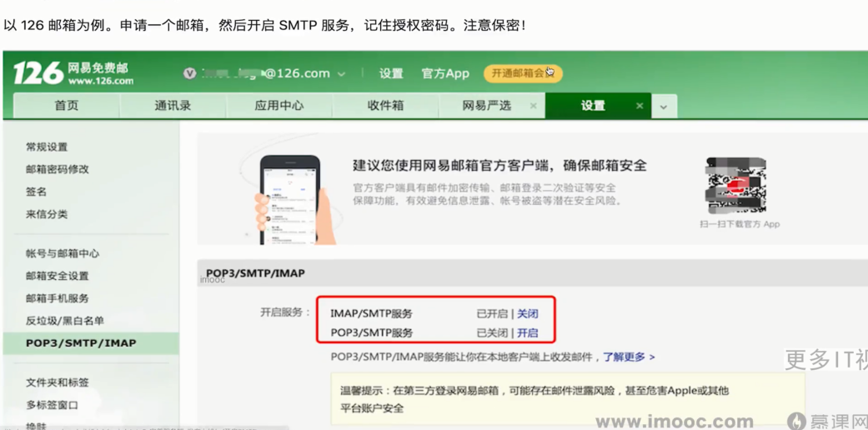
Task: Open 反垃圾/黑白名单 in the sidebar
Action: (65, 321)
